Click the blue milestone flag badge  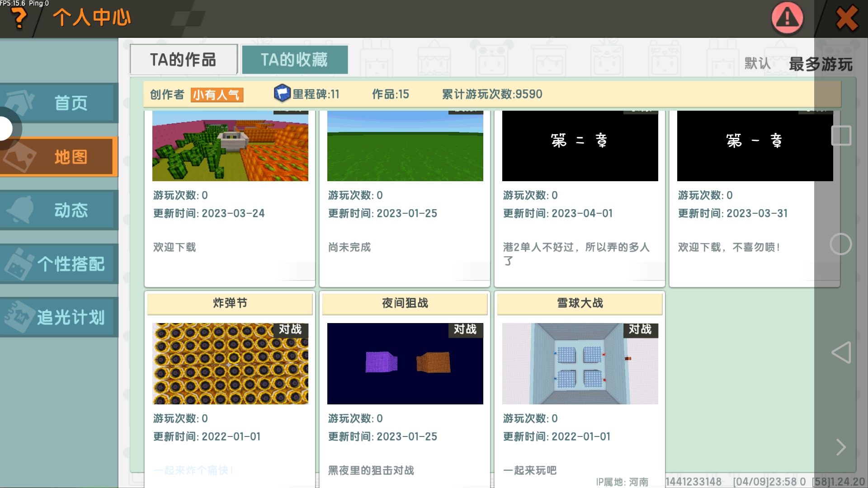tap(282, 94)
